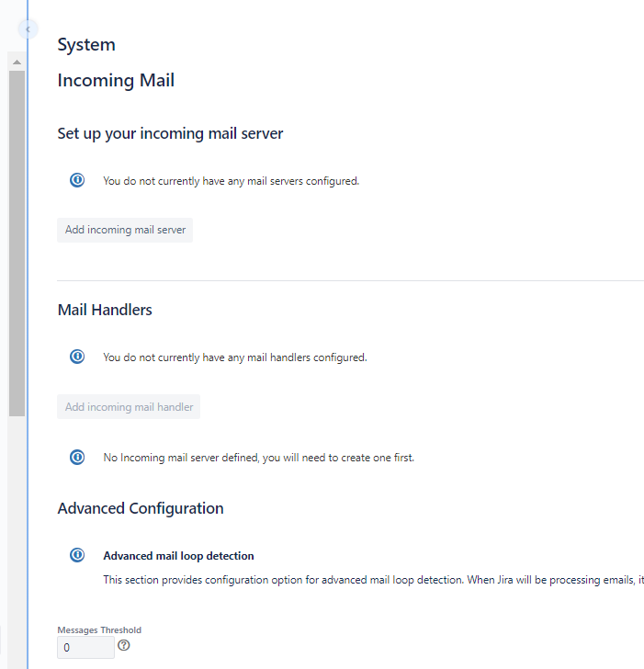Click info icon beside no mail servers message
644x669 pixels.
point(77,180)
